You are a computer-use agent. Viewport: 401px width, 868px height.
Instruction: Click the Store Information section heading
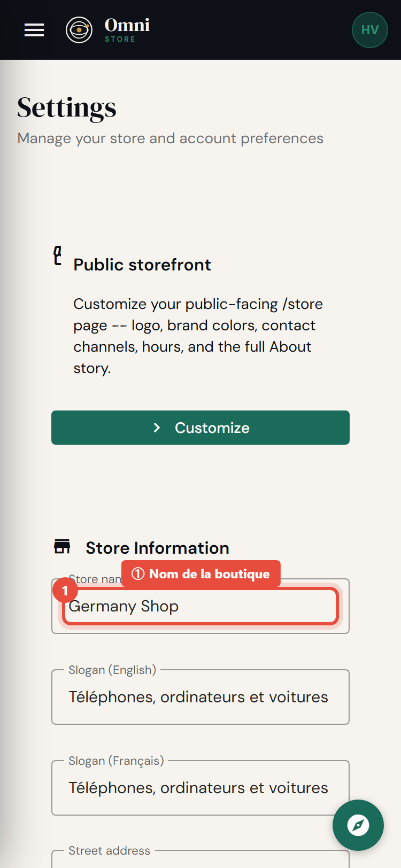[157, 548]
